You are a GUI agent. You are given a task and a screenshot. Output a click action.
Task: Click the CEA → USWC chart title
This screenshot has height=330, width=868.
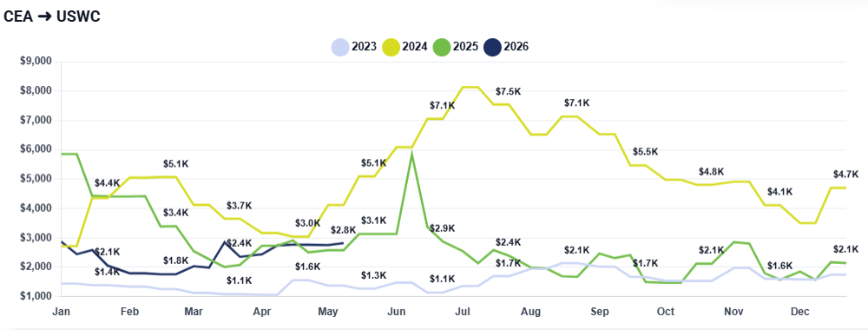tap(51, 16)
